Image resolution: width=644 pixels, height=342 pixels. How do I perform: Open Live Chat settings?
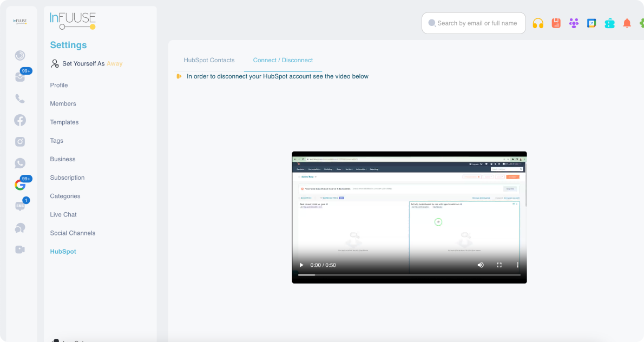point(64,214)
